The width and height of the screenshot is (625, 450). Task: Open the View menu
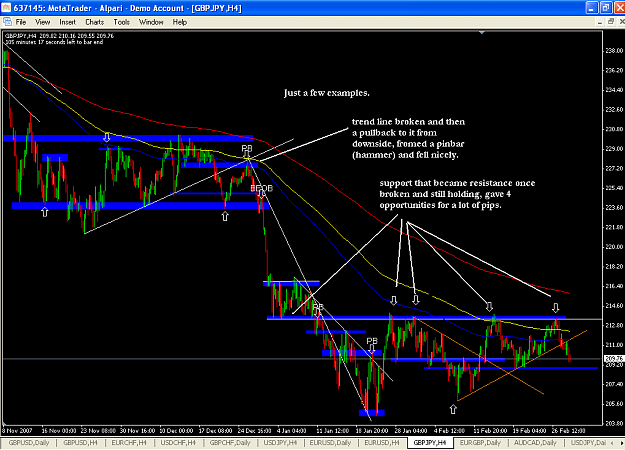coord(43,22)
